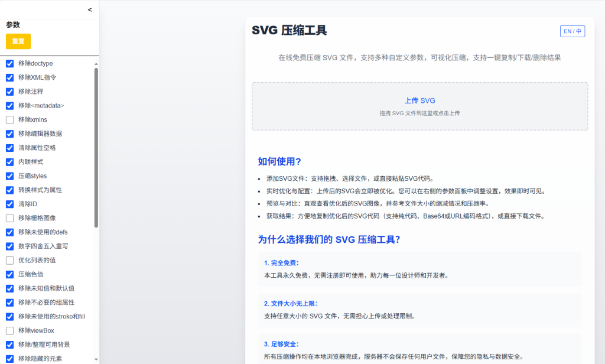The width and height of the screenshot is (605, 364).
Task: Toggle off the 内联样式 setting
Action: pos(8,162)
